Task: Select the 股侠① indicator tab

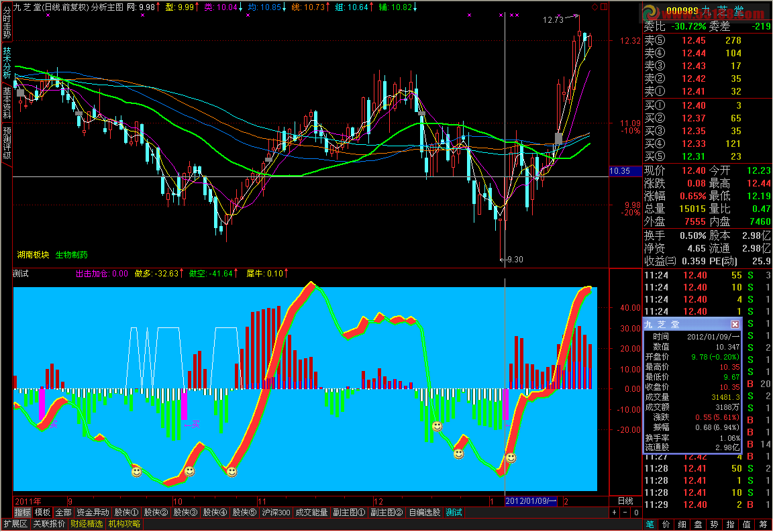Action: click(x=126, y=513)
